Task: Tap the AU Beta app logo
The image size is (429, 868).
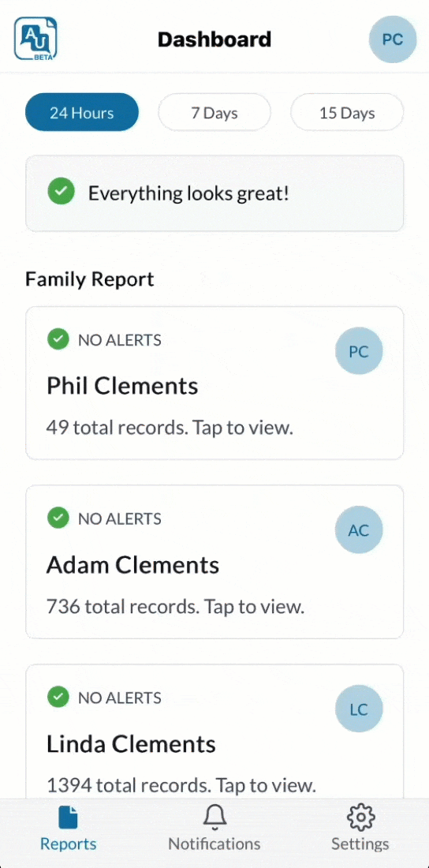Action: point(35,38)
